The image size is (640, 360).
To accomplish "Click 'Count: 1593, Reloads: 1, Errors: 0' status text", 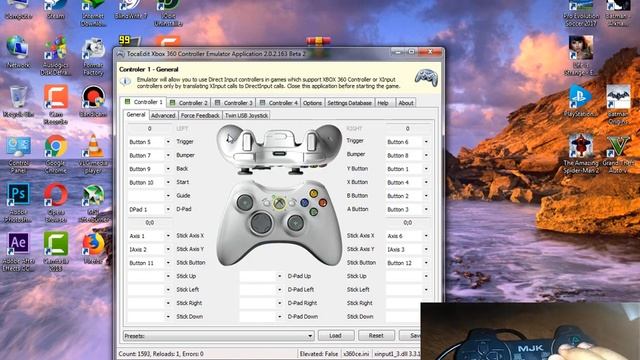I will (161, 354).
